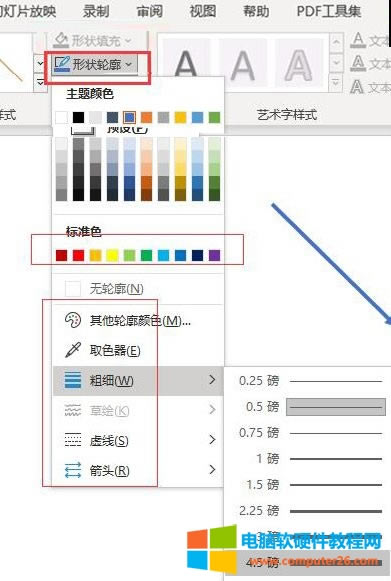Select 取色器(E) menu entry
Screen dimensions: 391x581
(138, 350)
